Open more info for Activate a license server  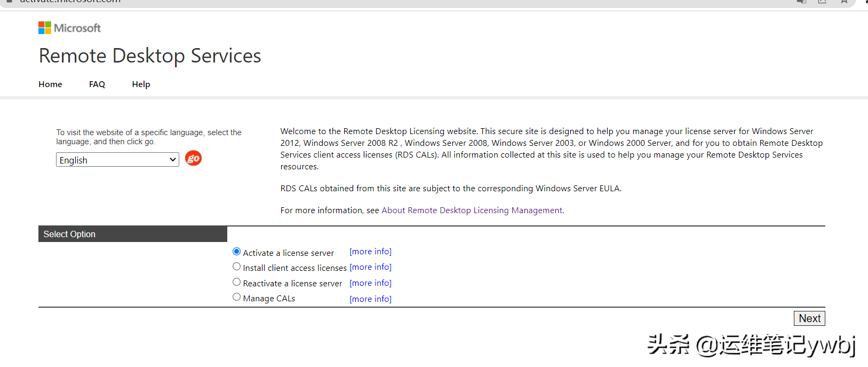[x=370, y=252]
